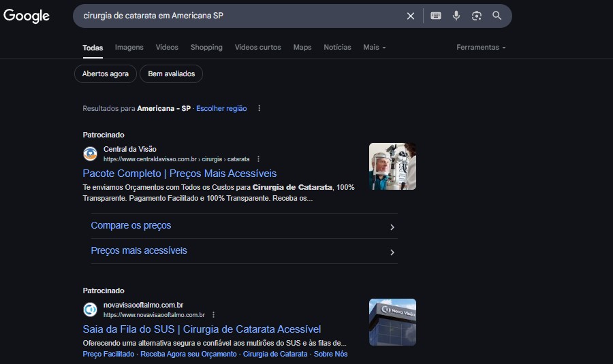Toggle the Abertos agora filter chip
613x364 pixels.
[x=106, y=73]
